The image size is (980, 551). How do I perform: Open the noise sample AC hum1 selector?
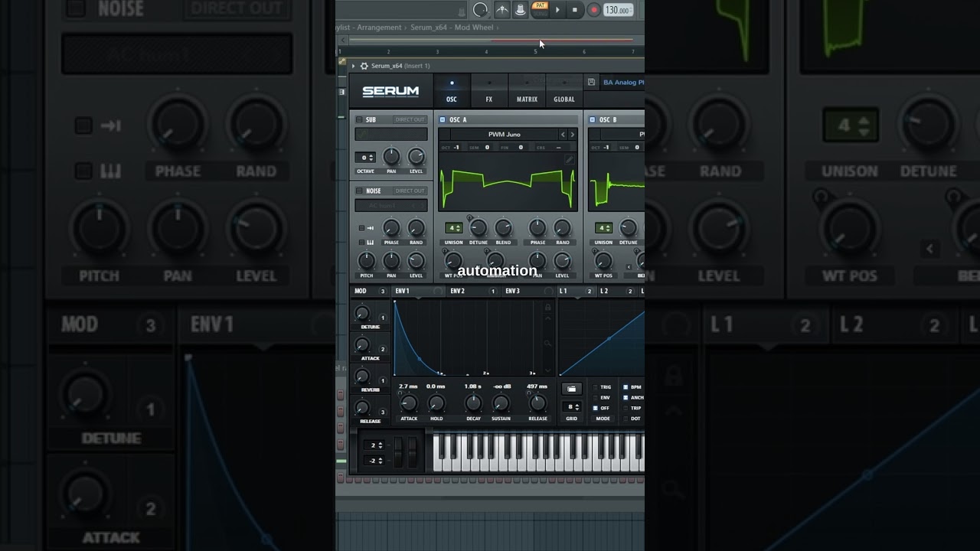(x=391, y=205)
